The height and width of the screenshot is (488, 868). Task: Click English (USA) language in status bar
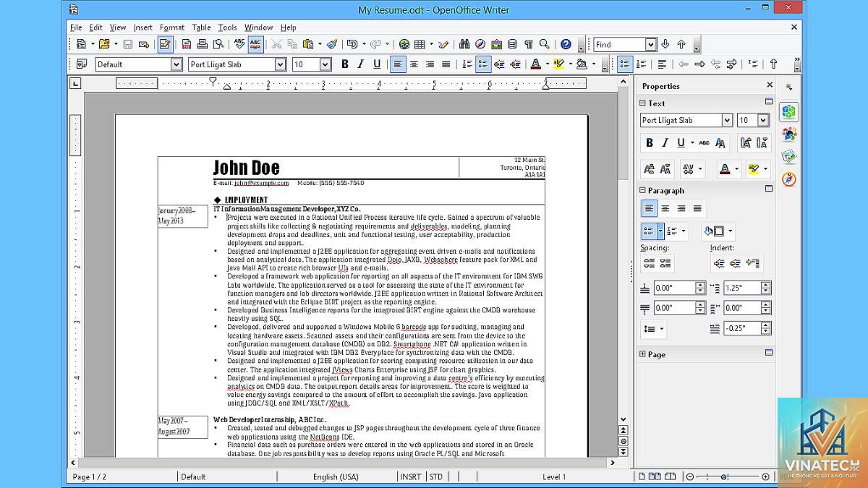(336, 476)
